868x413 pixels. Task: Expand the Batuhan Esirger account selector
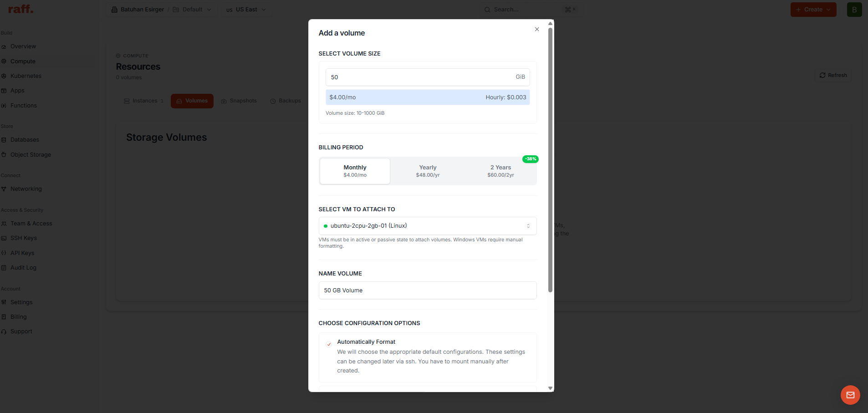[138, 10]
